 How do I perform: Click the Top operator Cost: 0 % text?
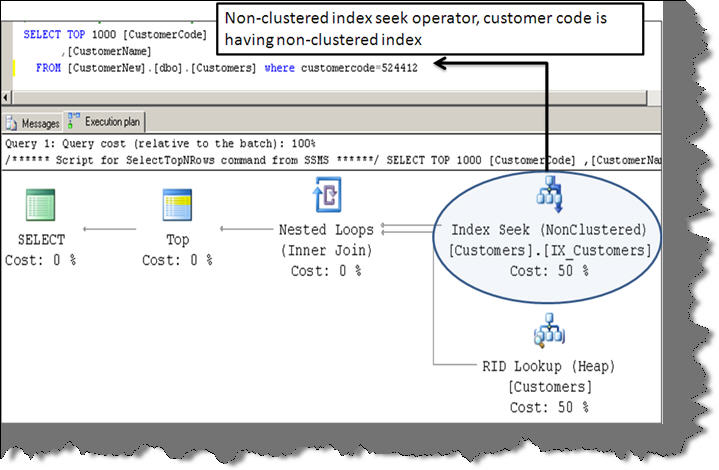(177, 260)
